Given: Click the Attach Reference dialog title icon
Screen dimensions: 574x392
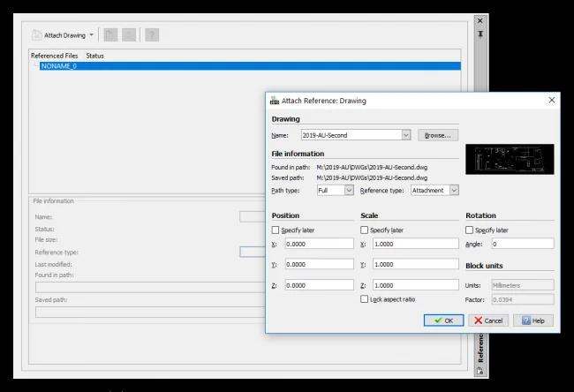Looking at the screenshot, I should tap(274, 101).
